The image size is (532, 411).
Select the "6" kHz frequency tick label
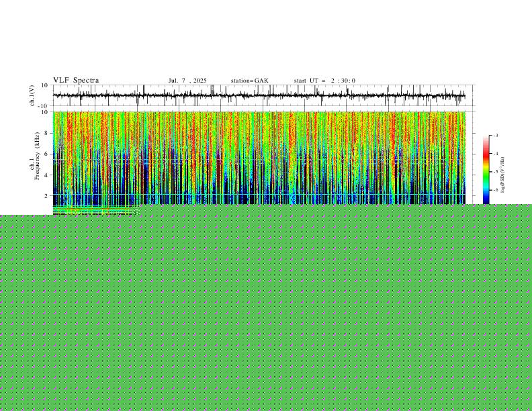[x=46, y=154]
